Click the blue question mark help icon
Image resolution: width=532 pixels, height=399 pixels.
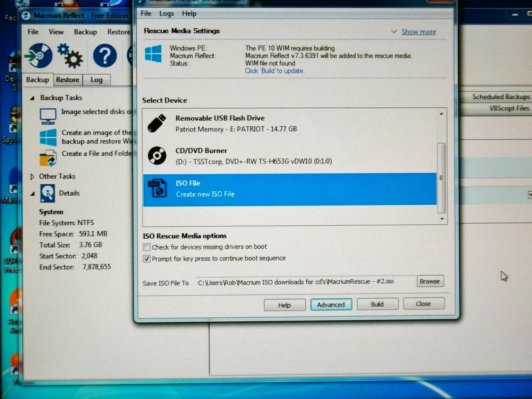coord(105,56)
